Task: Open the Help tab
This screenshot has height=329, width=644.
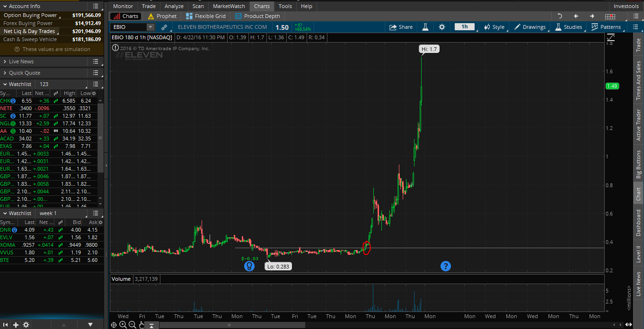Action: point(307,6)
